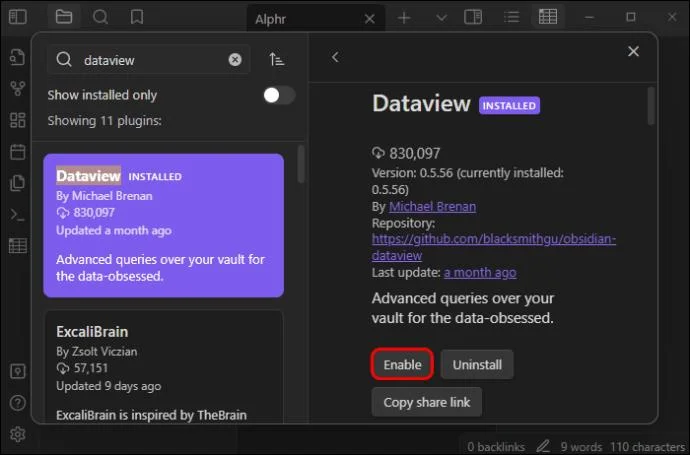Open the file explorer folder icon

click(64, 17)
